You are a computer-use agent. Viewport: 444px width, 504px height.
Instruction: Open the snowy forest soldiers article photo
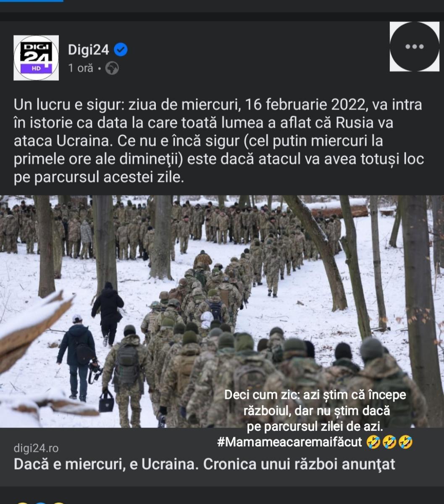tap(222, 311)
